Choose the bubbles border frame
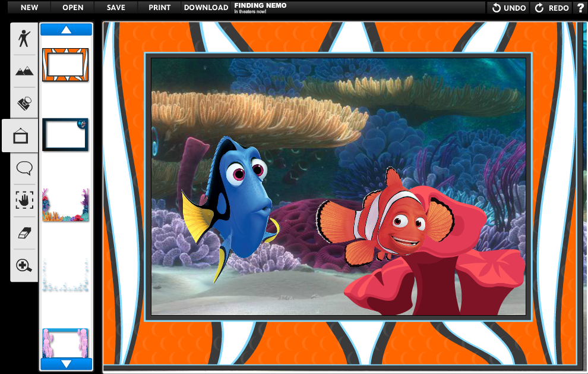588x374 pixels. pos(65,275)
